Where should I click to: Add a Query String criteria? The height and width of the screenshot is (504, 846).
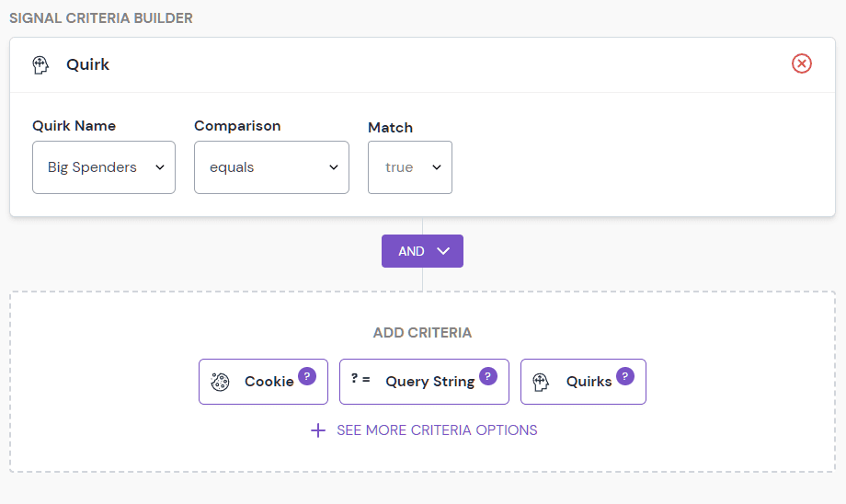coord(424,382)
